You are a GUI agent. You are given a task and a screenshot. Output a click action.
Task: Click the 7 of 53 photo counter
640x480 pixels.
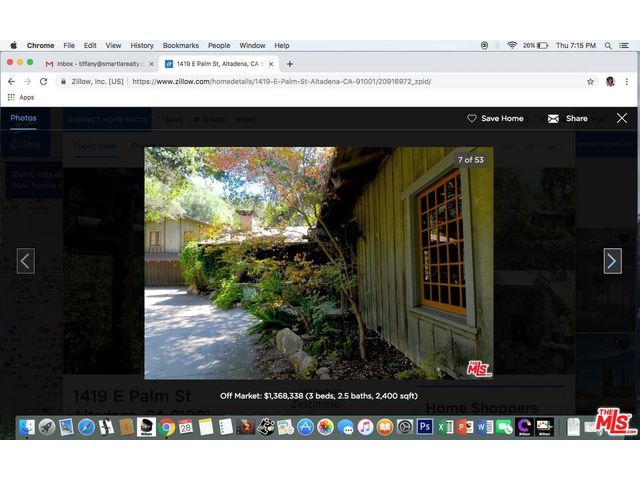(x=471, y=160)
